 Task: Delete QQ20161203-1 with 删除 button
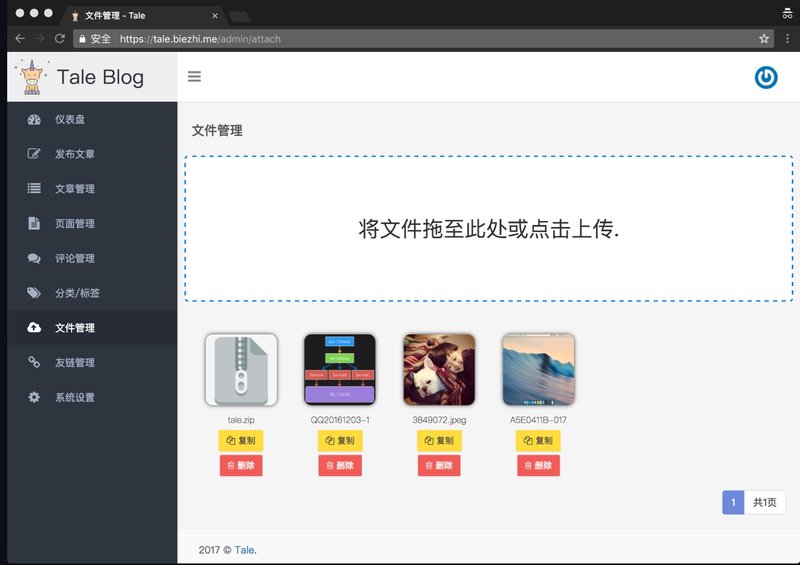pyautogui.click(x=340, y=465)
